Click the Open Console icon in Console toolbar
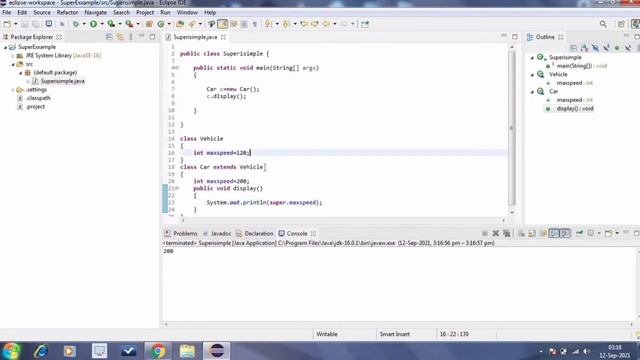The image size is (640, 360). pyautogui.click(x=608, y=233)
